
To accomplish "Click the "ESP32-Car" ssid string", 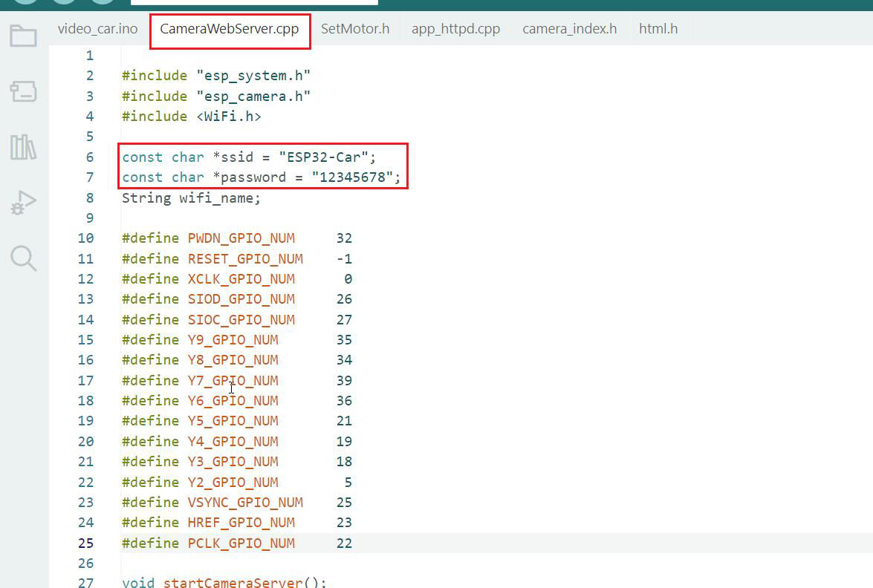I will click(x=323, y=157).
